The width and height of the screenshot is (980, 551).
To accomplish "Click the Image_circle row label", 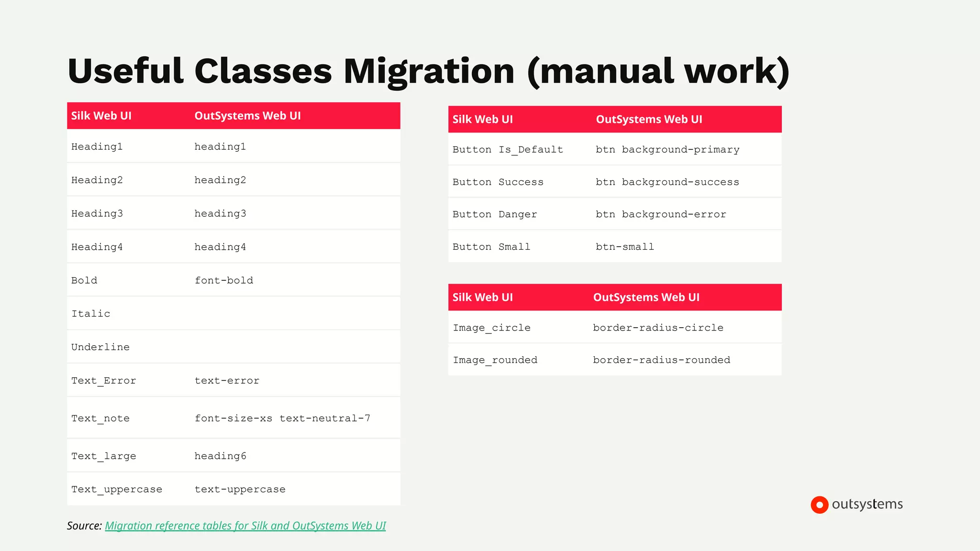I will pyautogui.click(x=491, y=328).
